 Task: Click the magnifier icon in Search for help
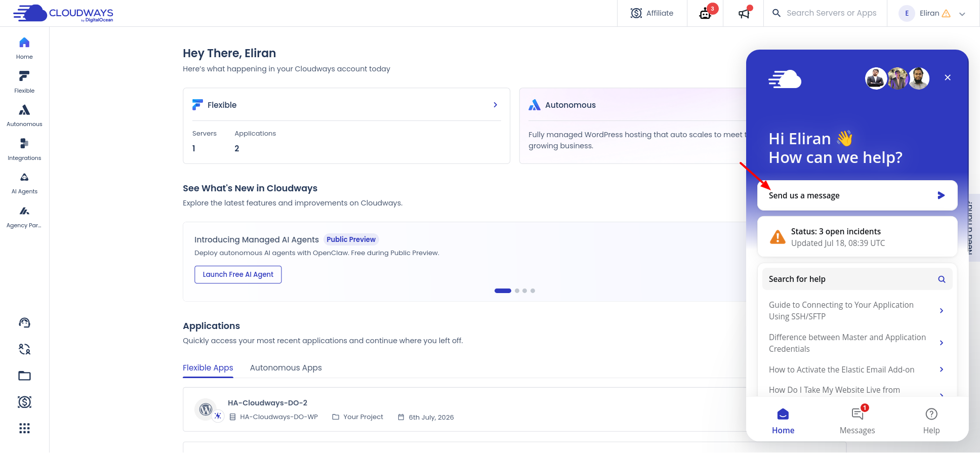[x=942, y=279]
